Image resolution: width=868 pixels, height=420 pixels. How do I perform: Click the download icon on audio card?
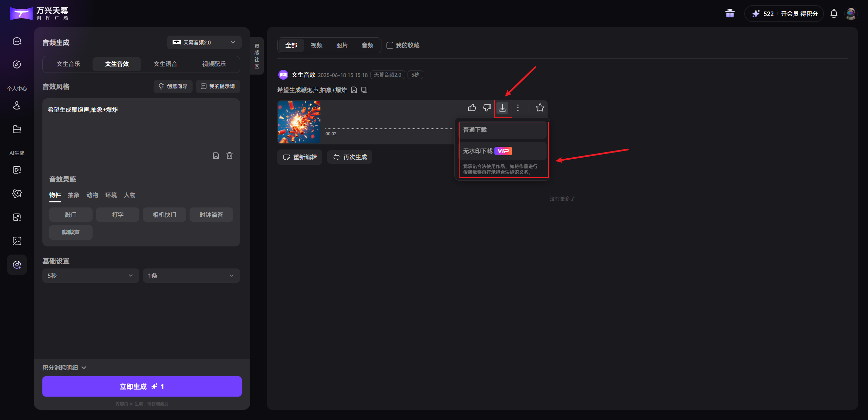click(502, 108)
